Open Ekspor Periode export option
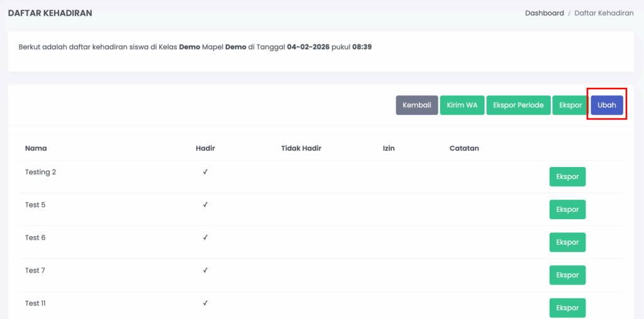The height and width of the screenshot is (319, 644). (x=518, y=105)
